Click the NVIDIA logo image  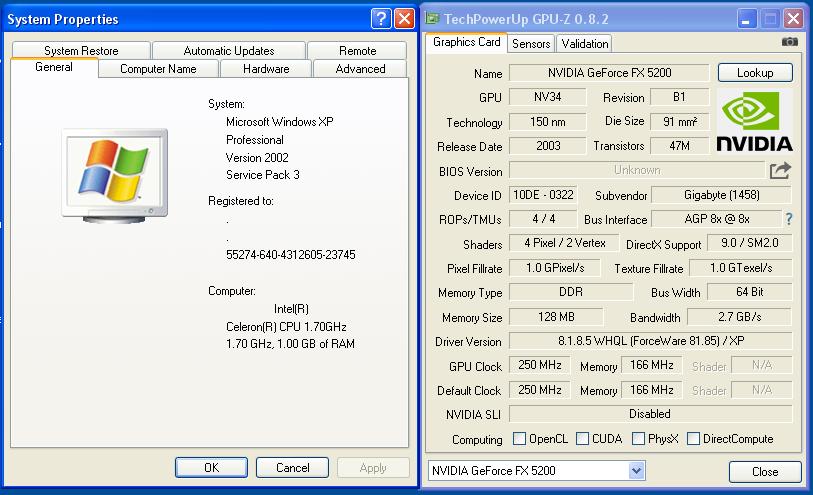coord(755,121)
